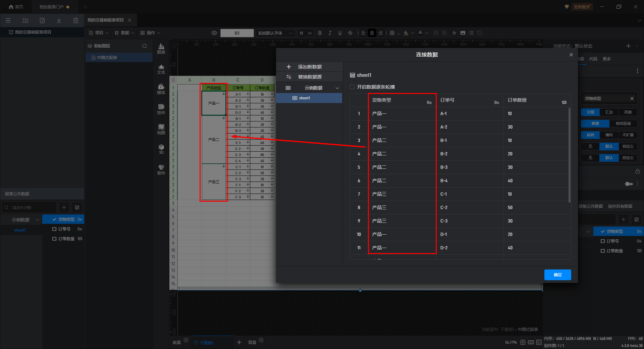The height and width of the screenshot is (349, 644).
Task: Click the 确定 confirm button
Action: click(557, 275)
